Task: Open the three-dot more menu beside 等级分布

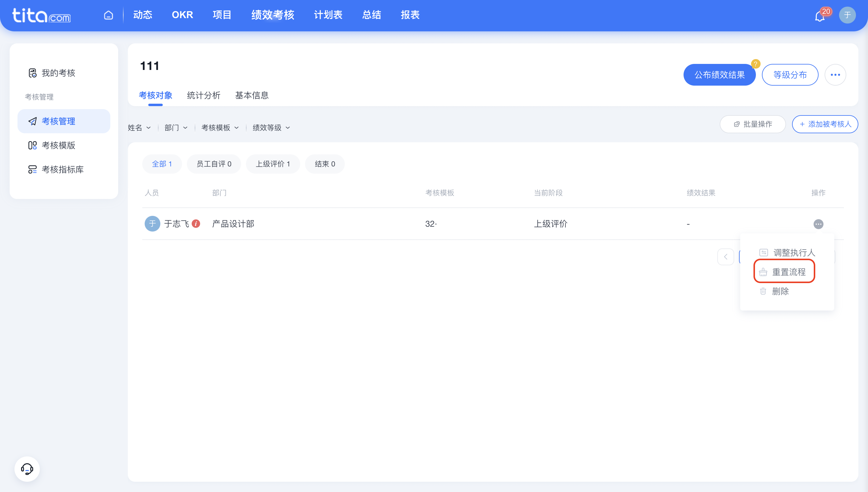Action: [x=835, y=75]
